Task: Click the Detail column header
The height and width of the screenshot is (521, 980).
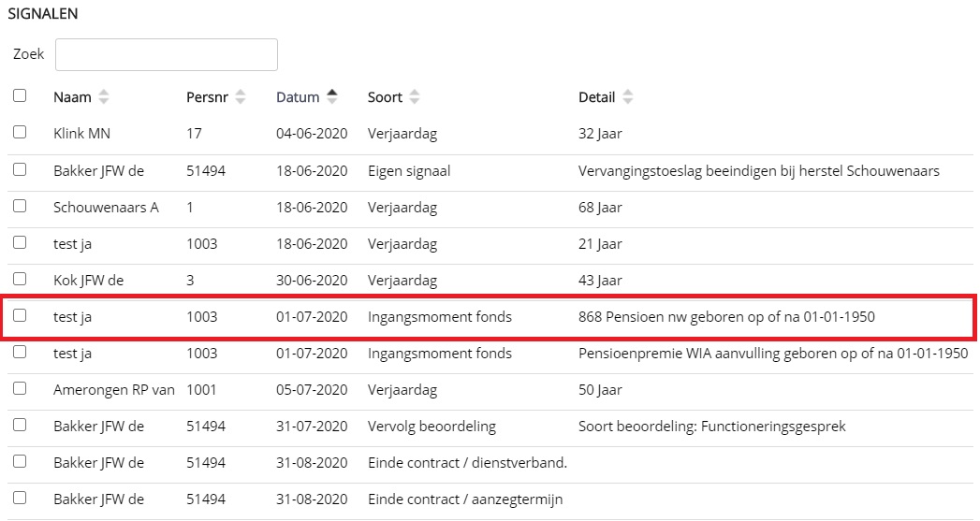Action: [597, 97]
